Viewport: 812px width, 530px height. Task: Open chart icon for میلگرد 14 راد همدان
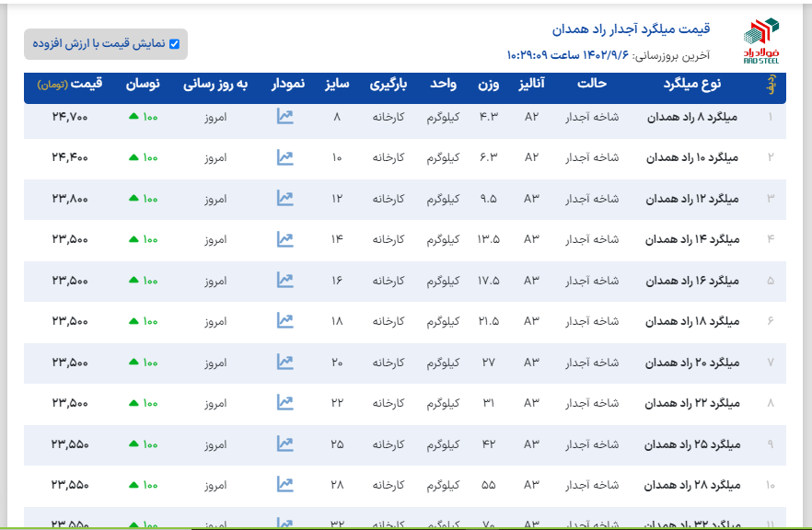[284, 239]
